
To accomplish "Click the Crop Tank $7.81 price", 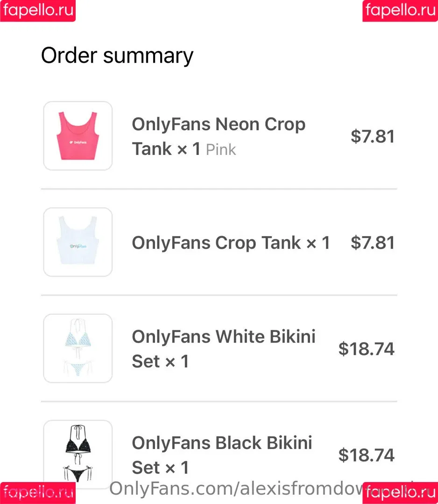I will click(373, 242).
